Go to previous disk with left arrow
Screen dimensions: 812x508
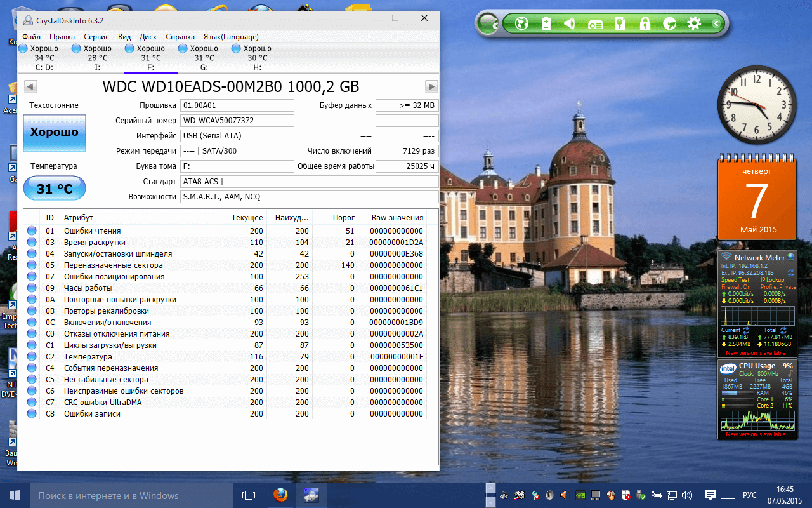tap(30, 87)
